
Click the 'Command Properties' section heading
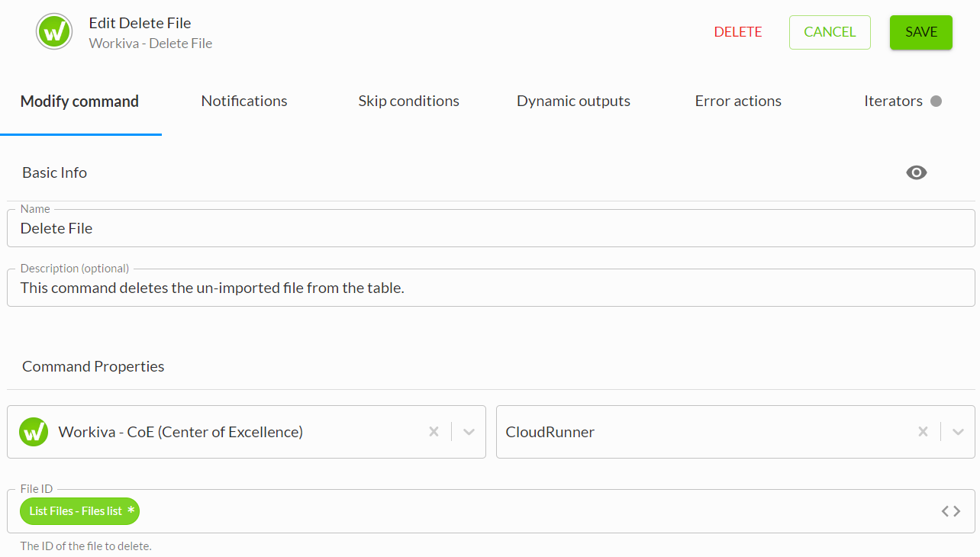[93, 366]
